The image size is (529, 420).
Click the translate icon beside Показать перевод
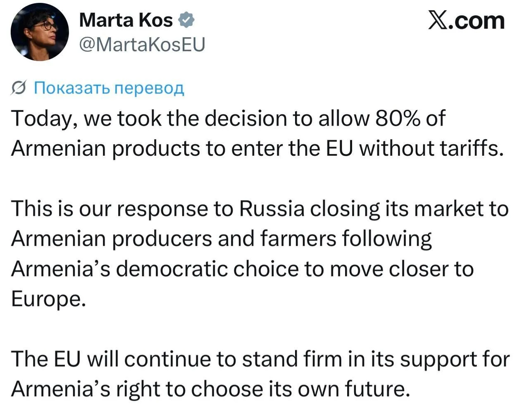(20, 88)
